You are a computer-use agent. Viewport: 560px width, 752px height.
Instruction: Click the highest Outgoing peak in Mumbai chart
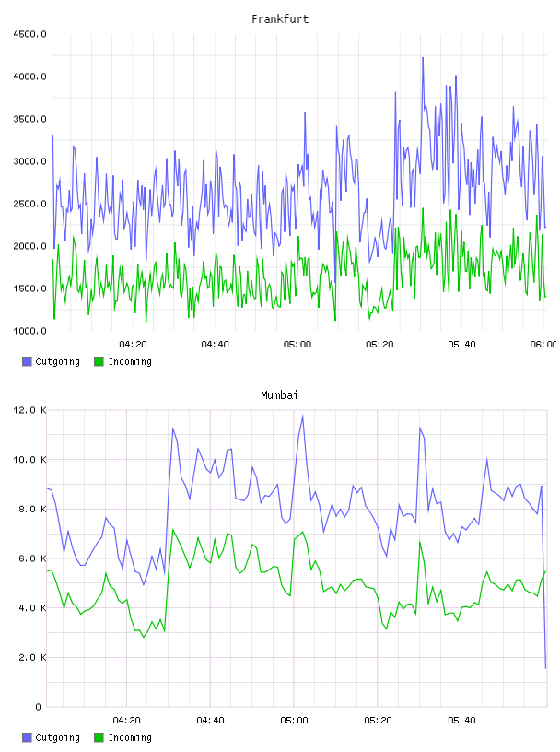pyautogui.click(x=302, y=416)
